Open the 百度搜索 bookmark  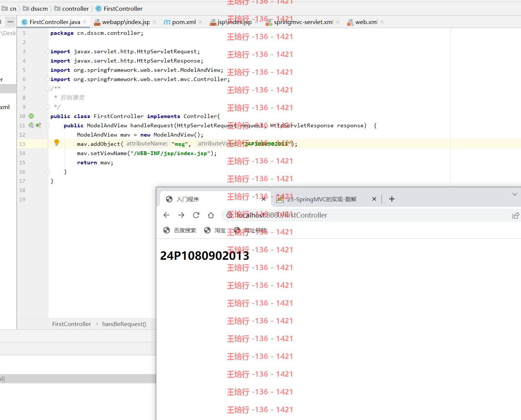[180, 230]
